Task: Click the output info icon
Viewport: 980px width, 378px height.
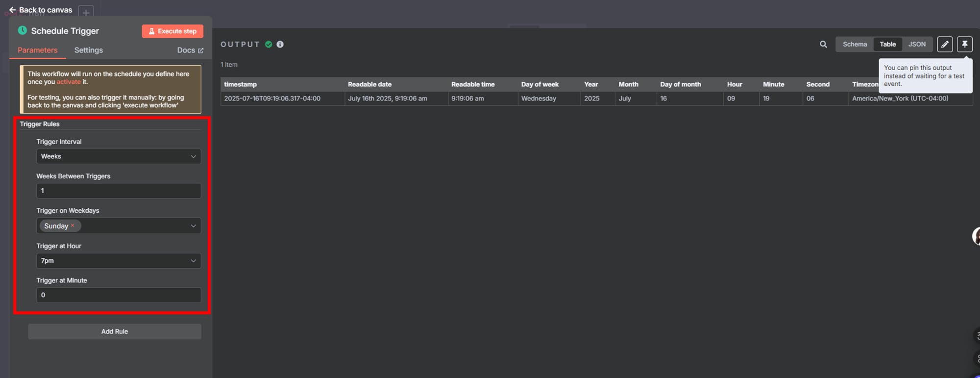Action: point(280,45)
